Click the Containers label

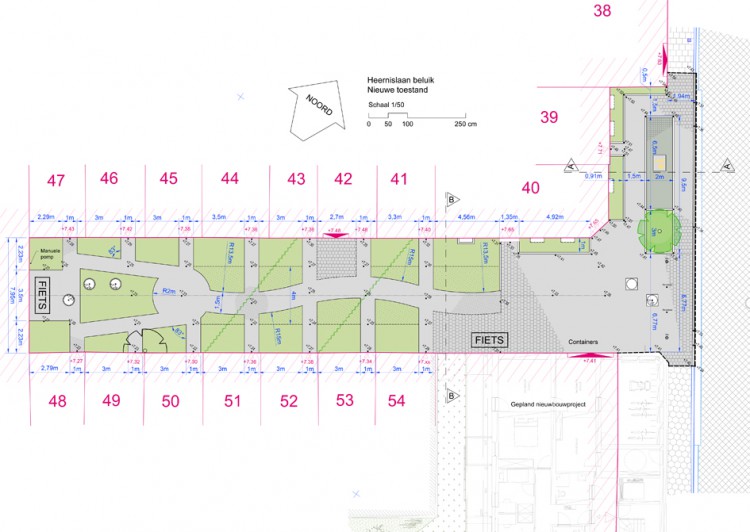click(x=583, y=342)
